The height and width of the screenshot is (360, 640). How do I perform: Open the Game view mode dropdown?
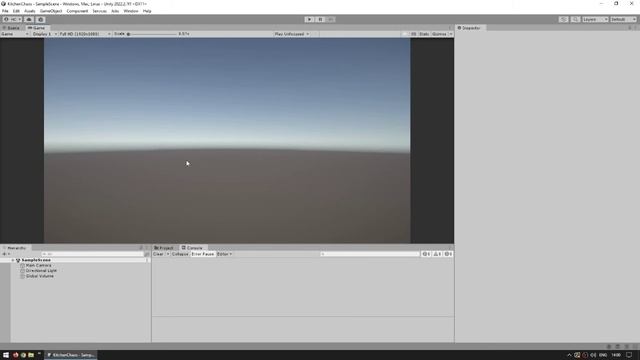point(15,34)
